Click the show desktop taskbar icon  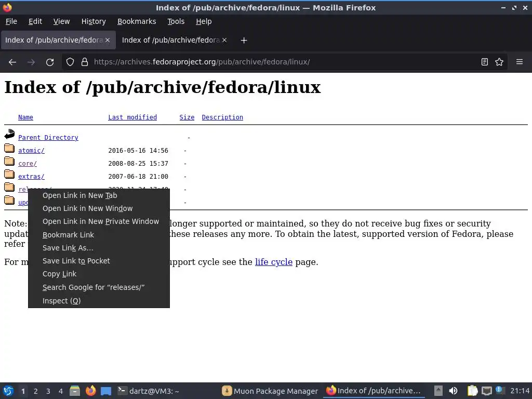(x=106, y=391)
